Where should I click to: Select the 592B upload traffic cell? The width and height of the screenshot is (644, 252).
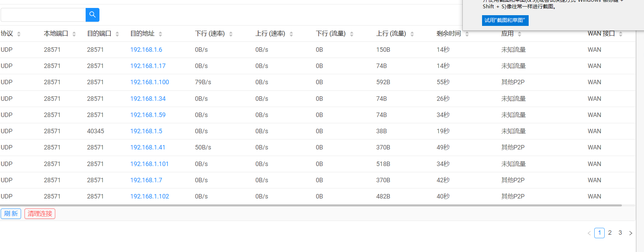383,82
